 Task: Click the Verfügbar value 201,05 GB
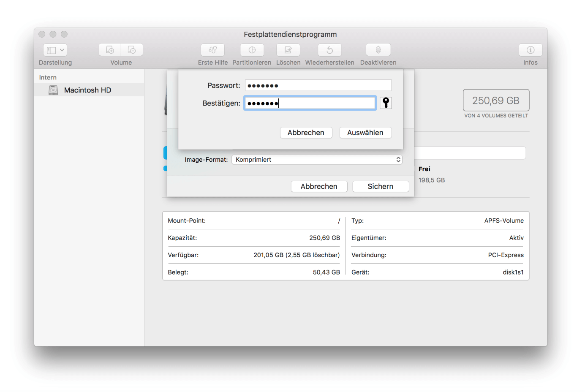coord(297,255)
